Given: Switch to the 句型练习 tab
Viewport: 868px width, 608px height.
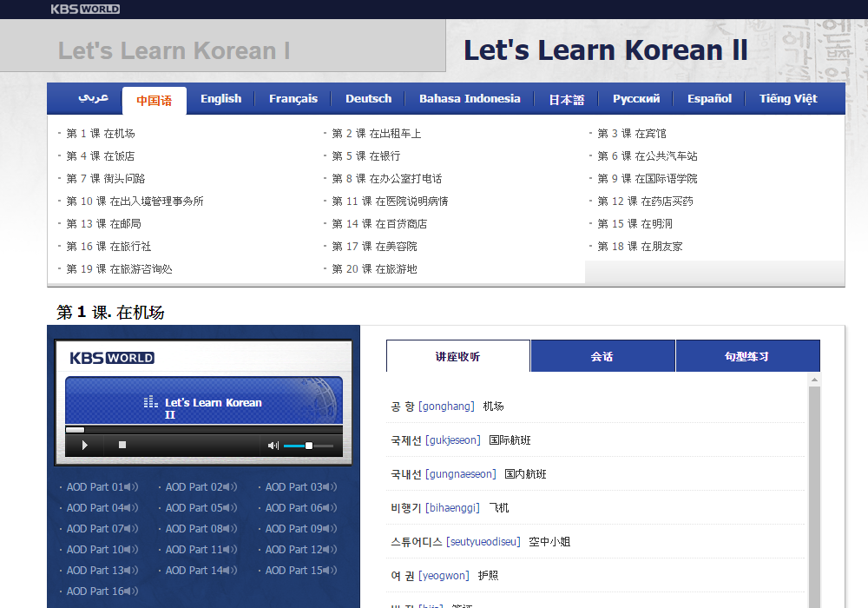Looking at the screenshot, I should point(748,356).
